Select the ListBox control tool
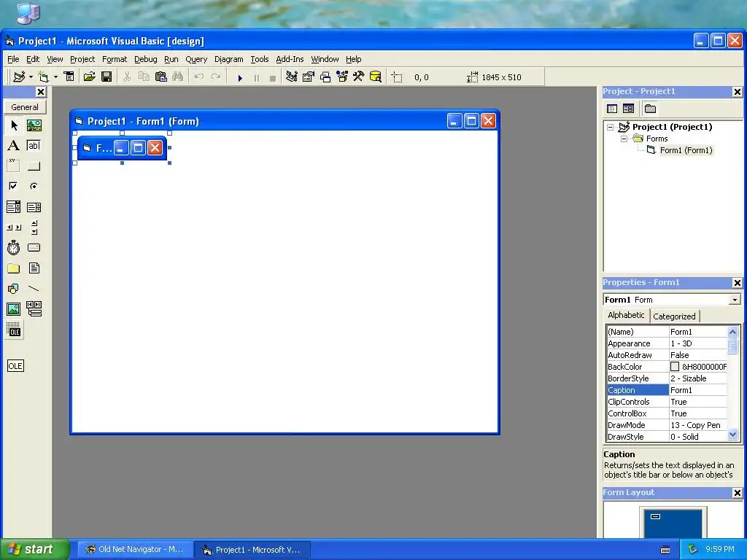747x560 pixels. [34, 206]
